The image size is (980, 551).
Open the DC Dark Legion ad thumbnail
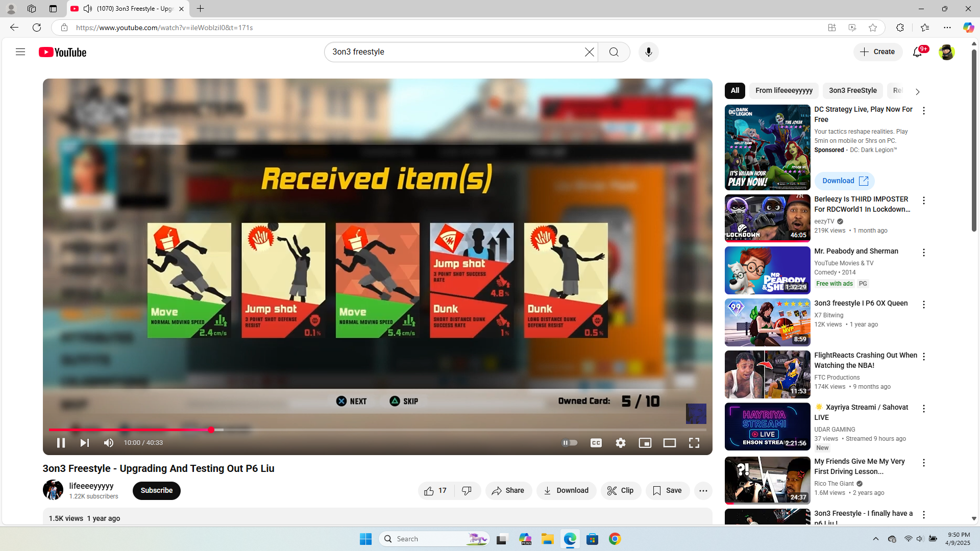pyautogui.click(x=768, y=147)
